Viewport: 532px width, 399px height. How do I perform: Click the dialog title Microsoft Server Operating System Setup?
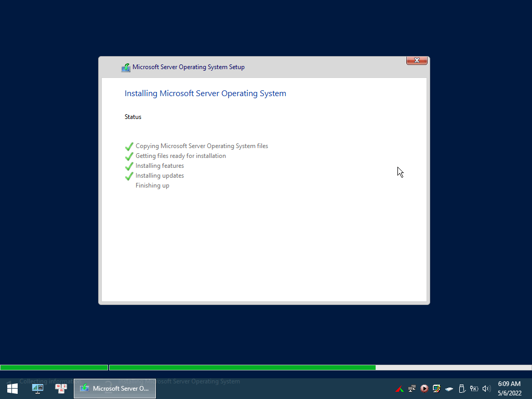click(189, 67)
